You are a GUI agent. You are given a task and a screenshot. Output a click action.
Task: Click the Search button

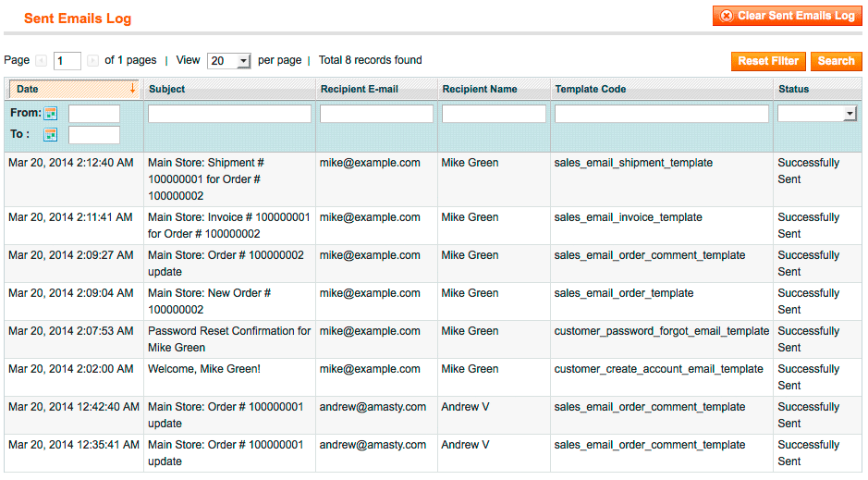click(836, 61)
